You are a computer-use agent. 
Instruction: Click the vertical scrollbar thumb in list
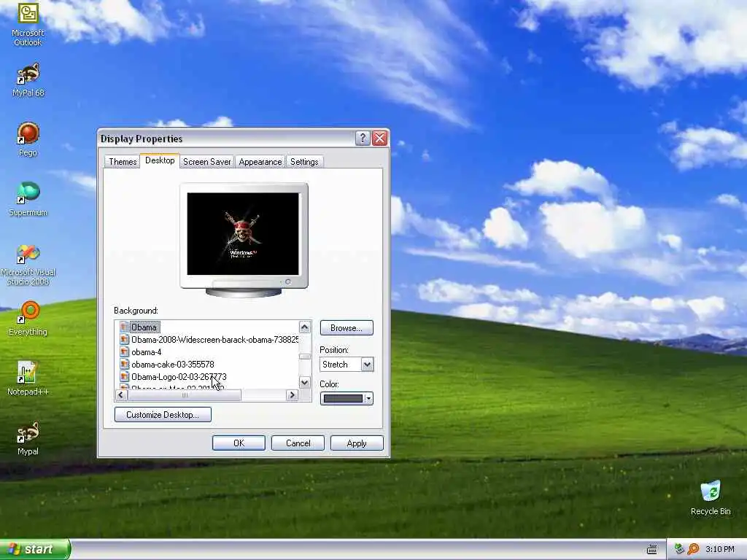pos(304,356)
